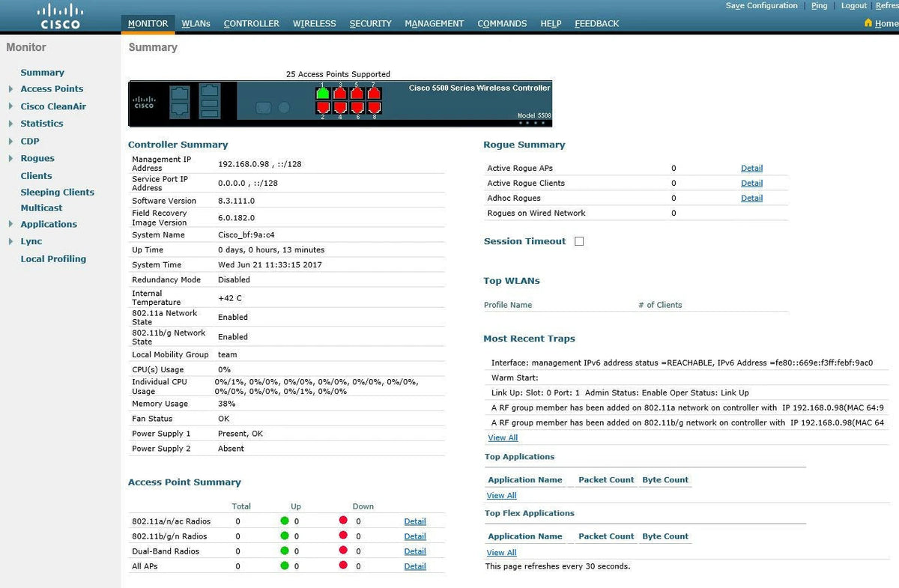
Task: Open Sleeping Clients in sidebar
Action: [x=57, y=193]
